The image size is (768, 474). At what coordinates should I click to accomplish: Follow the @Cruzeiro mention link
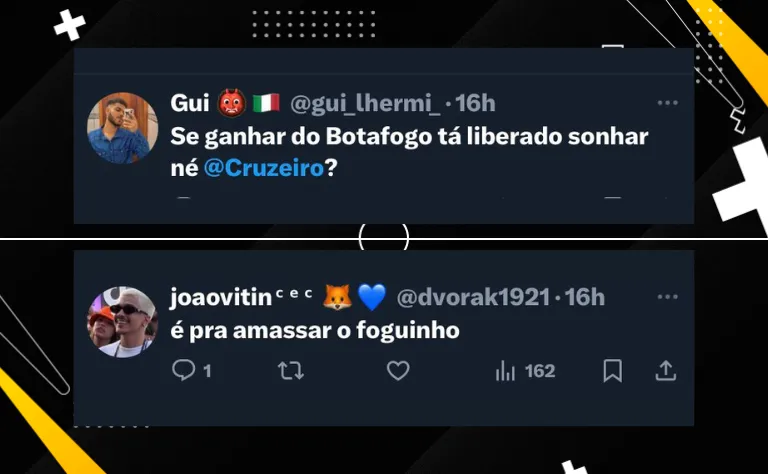click(x=264, y=168)
